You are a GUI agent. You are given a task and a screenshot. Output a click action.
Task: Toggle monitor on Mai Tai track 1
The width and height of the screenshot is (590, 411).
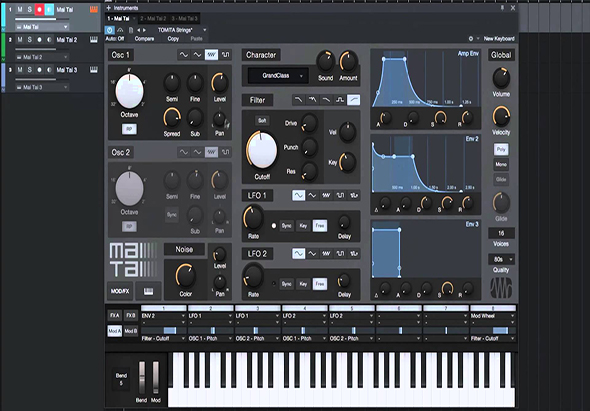click(x=49, y=9)
